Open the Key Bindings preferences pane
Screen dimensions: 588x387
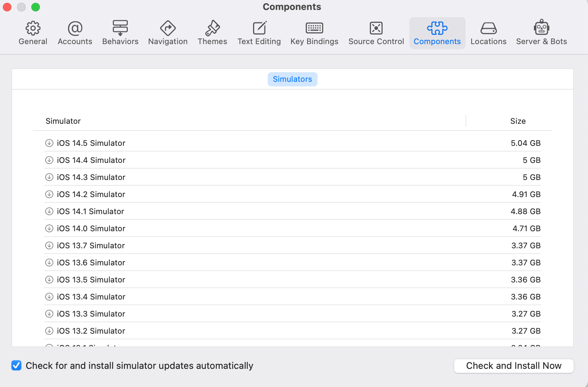click(x=314, y=33)
